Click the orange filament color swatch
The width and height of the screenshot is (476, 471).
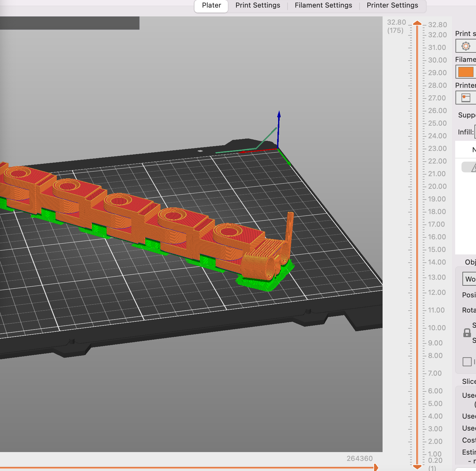(x=466, y=72)
